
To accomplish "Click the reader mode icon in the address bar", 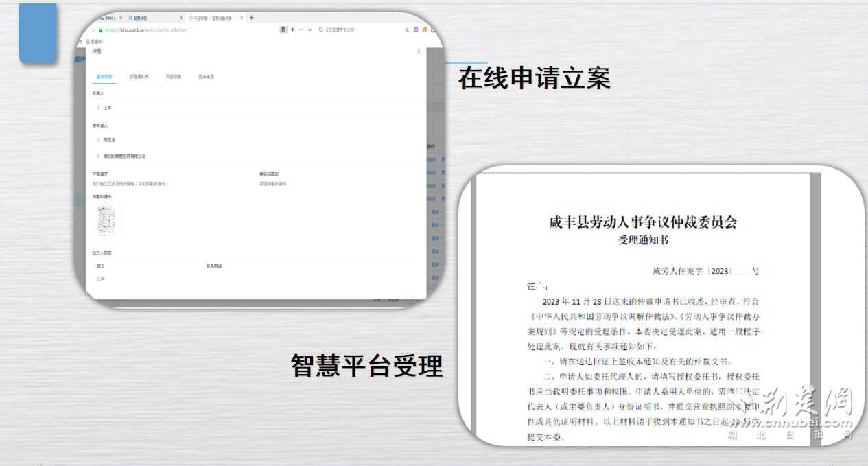I will [x=283, y=30].
